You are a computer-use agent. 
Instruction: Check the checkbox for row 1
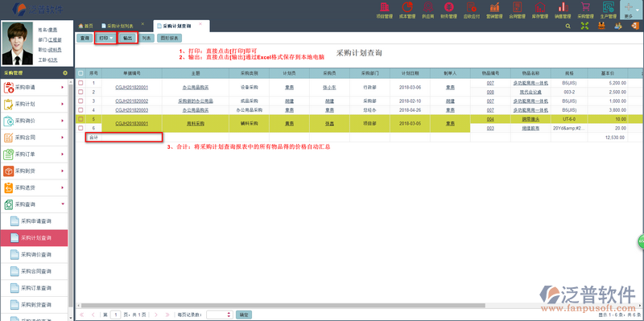[x=80, y=83]
